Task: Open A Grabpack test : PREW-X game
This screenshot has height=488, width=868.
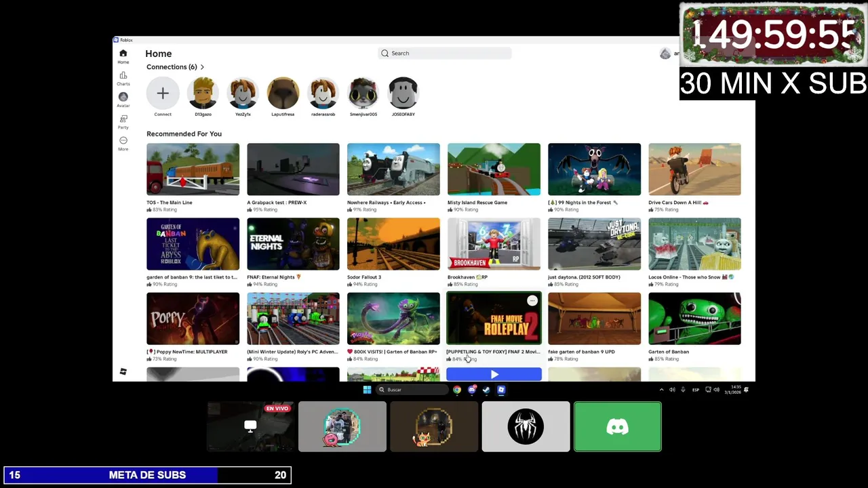Action: point(293,169)
